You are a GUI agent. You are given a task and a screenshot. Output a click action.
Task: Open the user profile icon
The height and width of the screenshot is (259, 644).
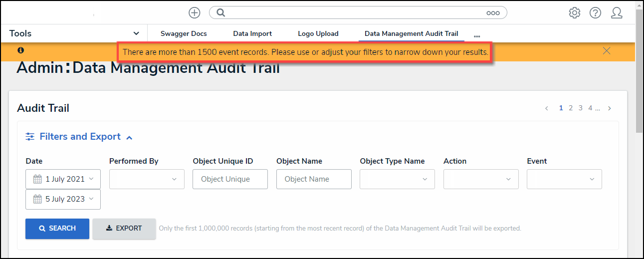click(617, 13)
